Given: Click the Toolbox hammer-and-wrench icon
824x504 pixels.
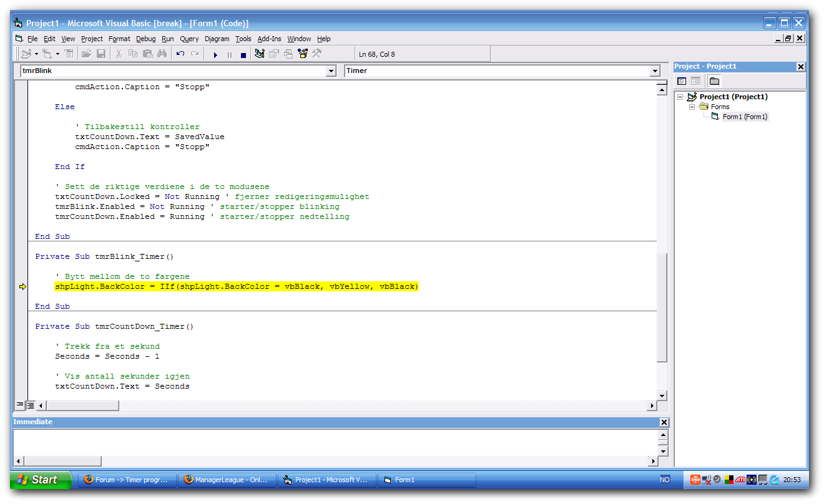Looking at the screenshot, I should pyautogui.click(x=317, y=54).
